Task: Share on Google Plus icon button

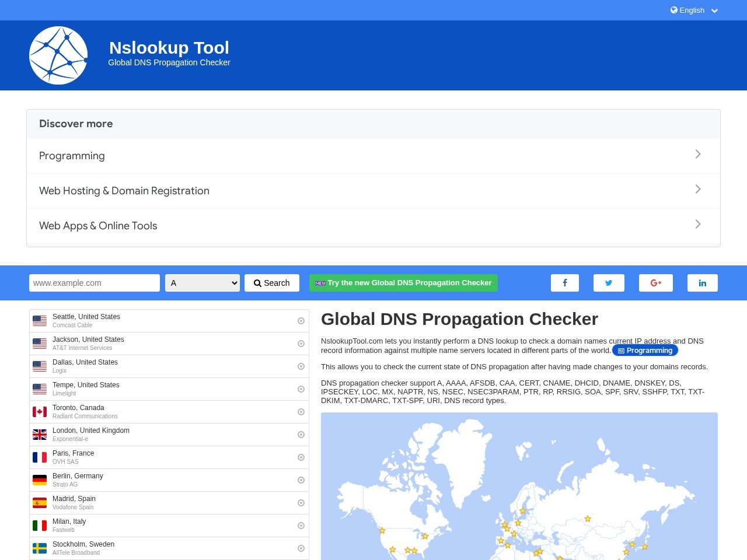Action: [x=656, y=283]
